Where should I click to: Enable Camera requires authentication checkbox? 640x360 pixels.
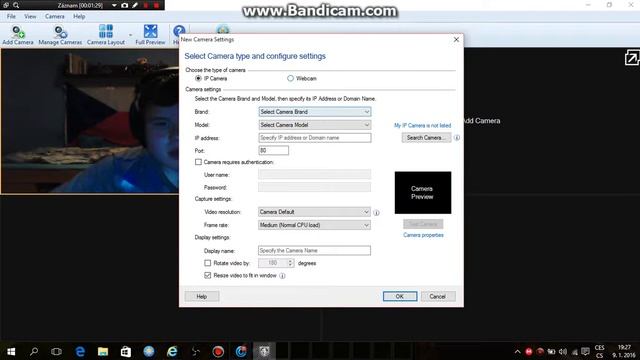click(198, 162)
